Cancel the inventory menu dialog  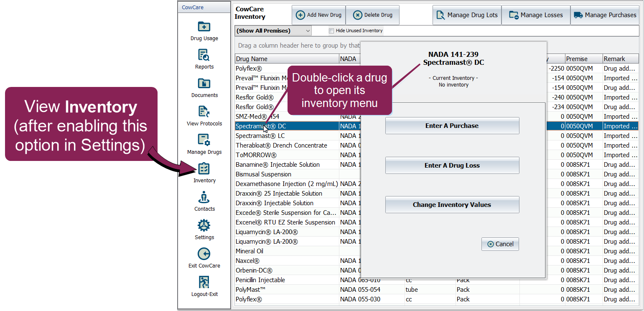pyautogui.click(x=500, y=244)
